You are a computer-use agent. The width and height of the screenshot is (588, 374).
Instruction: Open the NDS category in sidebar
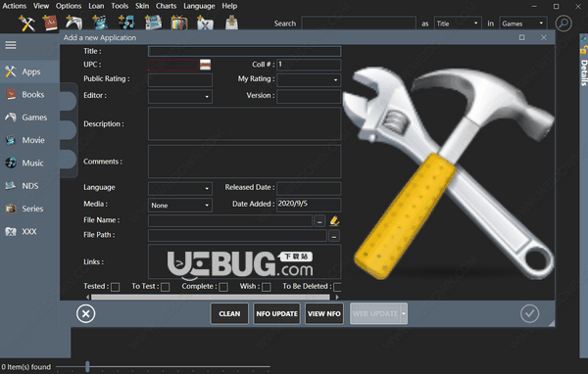tap(29, 186)
